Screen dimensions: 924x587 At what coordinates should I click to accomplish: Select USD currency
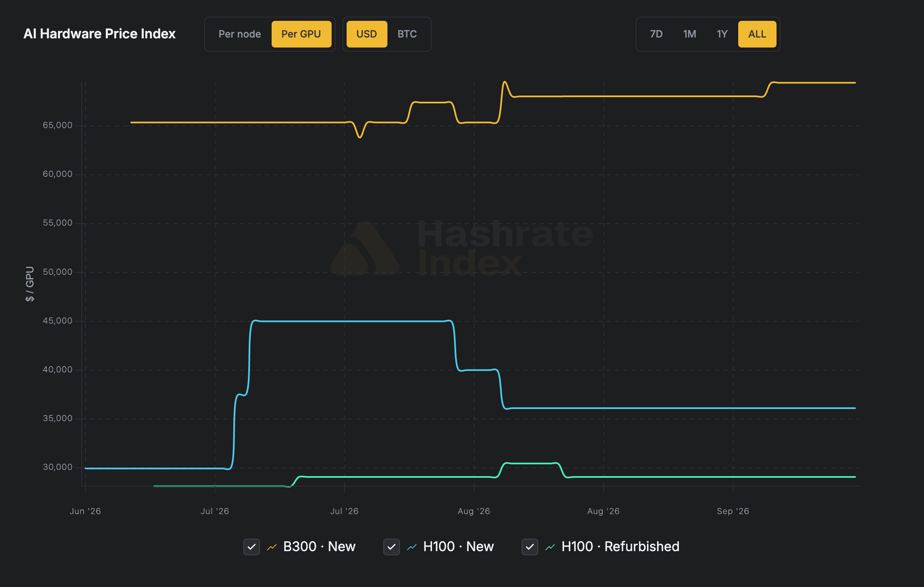pyautogui.click(x=367, y=34)
